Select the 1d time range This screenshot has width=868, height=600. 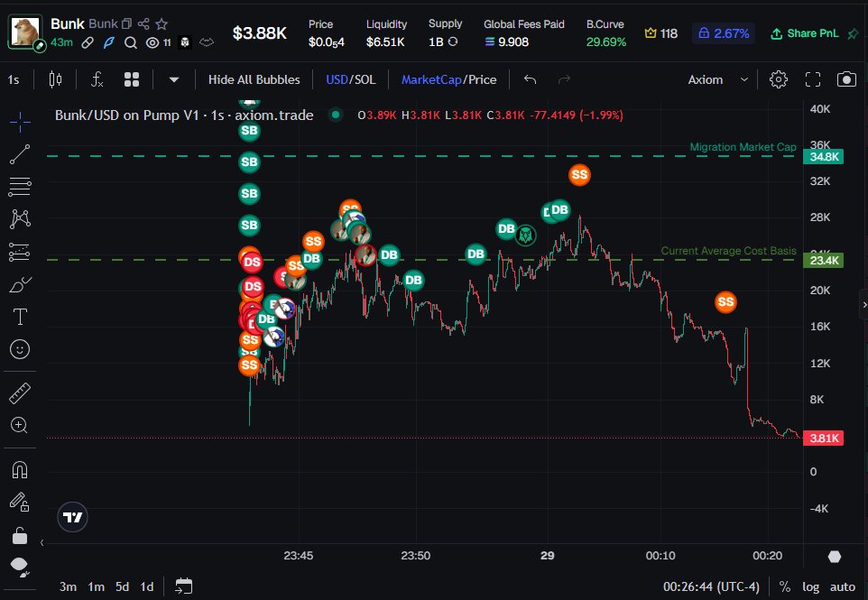coord(147,586)
